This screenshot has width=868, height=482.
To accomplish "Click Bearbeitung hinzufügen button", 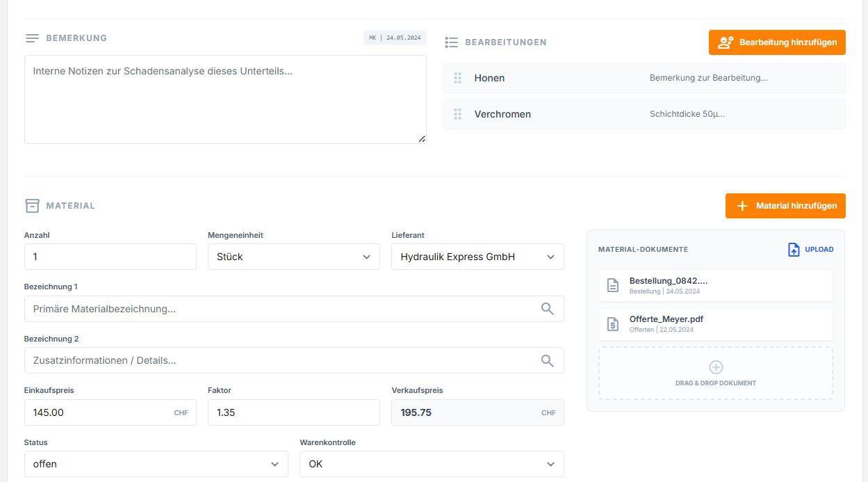I will pos(777,42).
